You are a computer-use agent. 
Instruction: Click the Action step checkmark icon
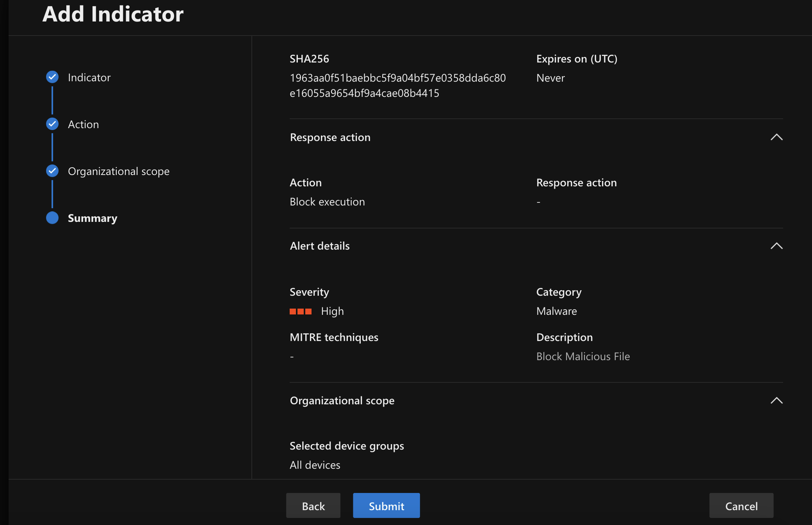[x=52, y=124]
